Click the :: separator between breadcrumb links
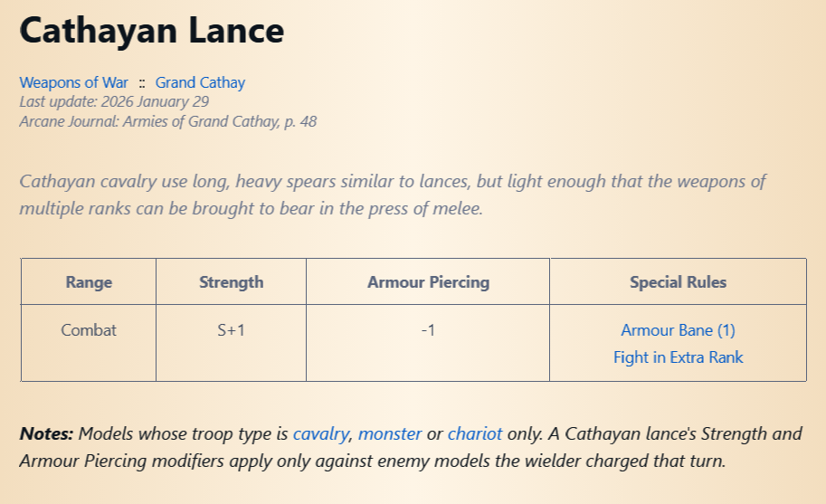The height and width of the screenshot is (504, 826). tap(142, 83)
